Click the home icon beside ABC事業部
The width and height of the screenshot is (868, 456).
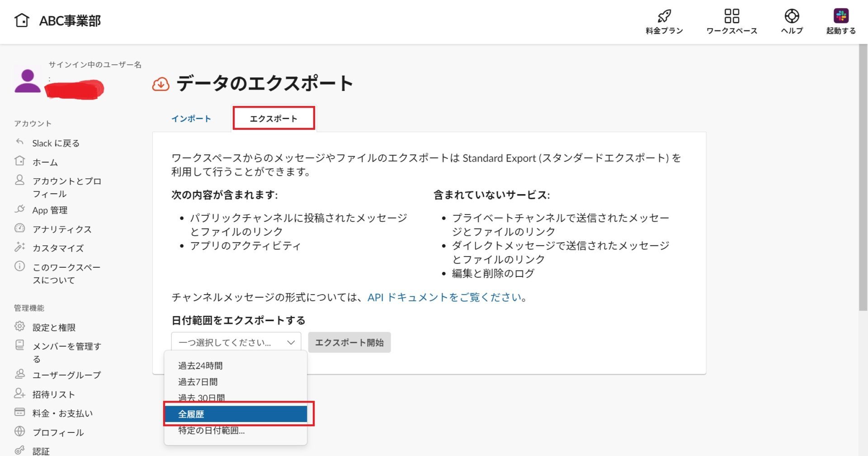click(22, 20)
